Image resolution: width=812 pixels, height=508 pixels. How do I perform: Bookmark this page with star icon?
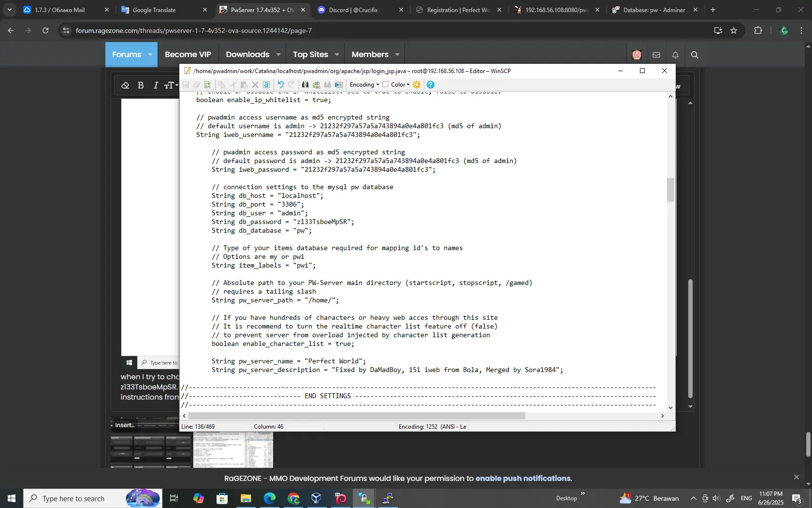pyautogui.click(x=734, y=30)
